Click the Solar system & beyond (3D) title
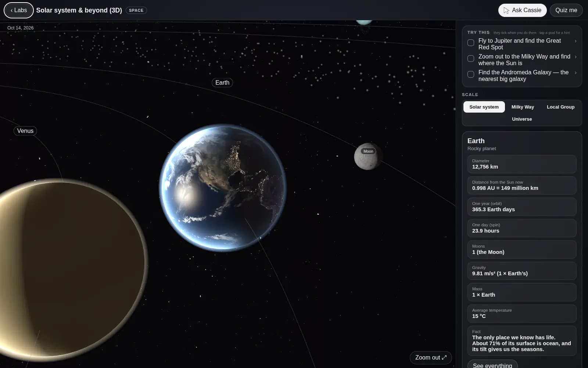This screenshot has width=588, height=368. [79, 10]
